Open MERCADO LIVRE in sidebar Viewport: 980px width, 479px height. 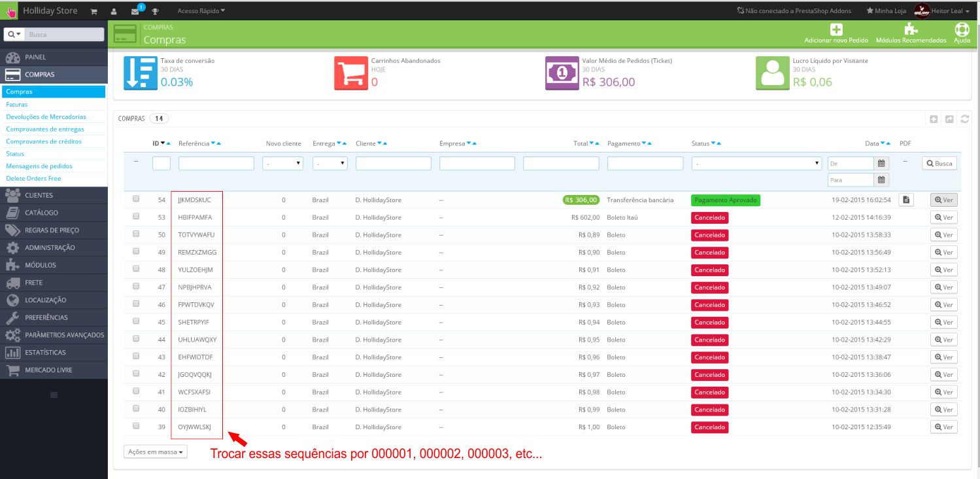[54, 370]
